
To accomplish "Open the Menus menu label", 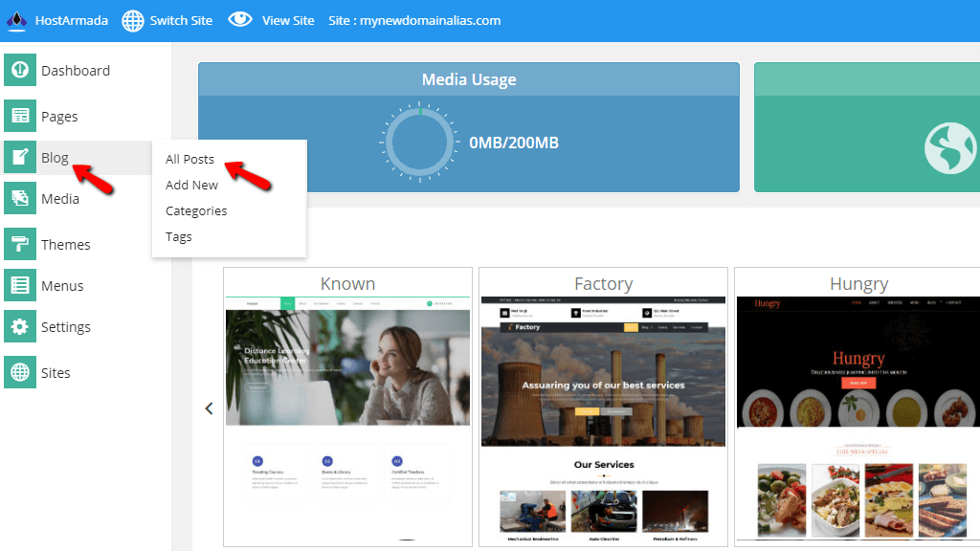I will click(x=62, y=285).
